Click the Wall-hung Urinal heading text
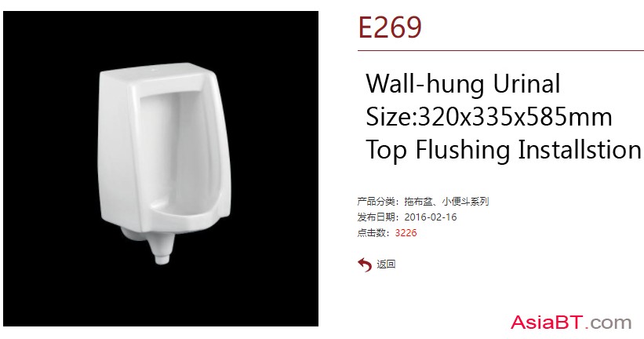644x339 pixels. click(463, 84)
